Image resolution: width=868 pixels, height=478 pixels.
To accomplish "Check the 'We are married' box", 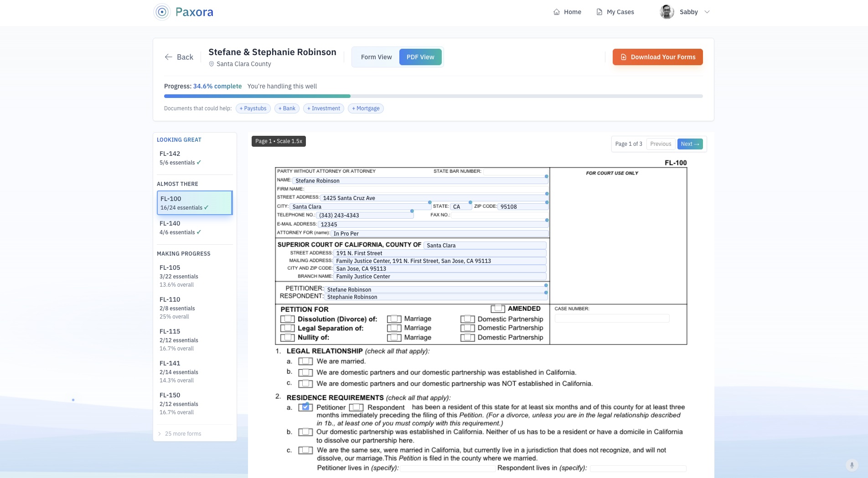I will 305,361.
